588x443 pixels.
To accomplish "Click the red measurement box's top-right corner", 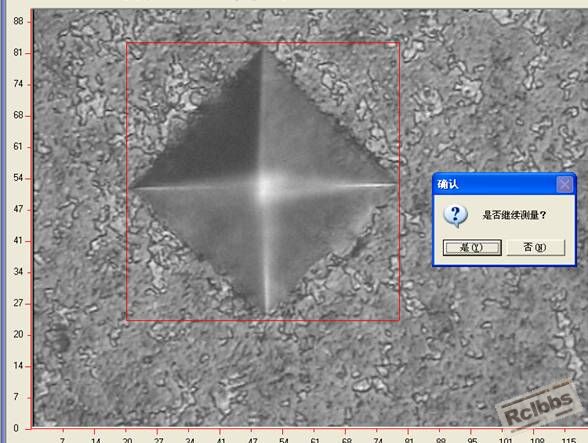I will [399, 43].
